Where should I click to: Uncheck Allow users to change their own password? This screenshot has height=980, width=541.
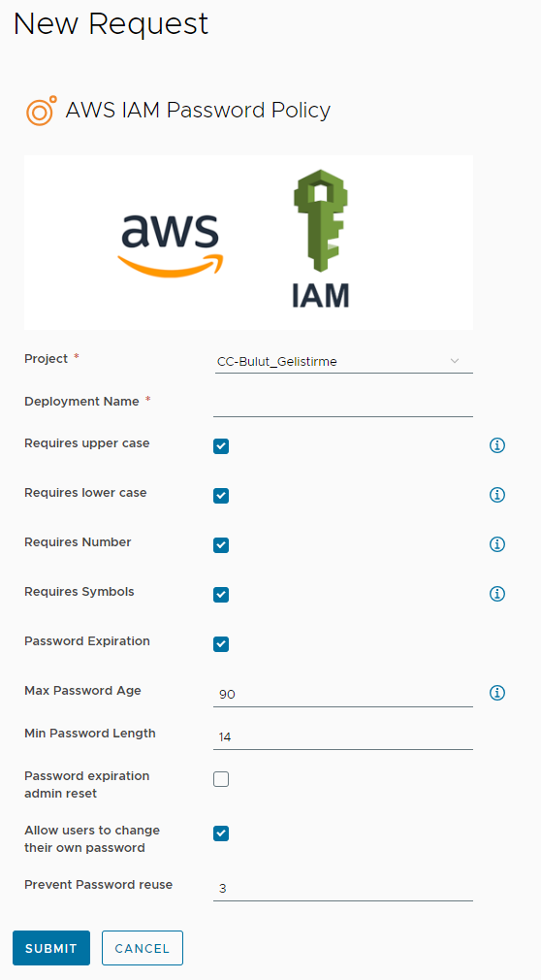point(221,833)
